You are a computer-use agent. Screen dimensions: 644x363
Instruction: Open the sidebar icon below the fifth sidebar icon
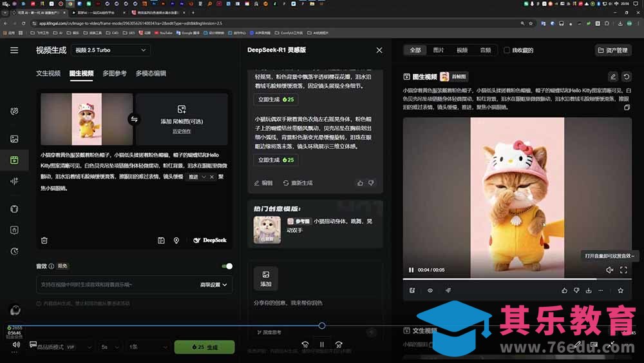tap(14, 230)
